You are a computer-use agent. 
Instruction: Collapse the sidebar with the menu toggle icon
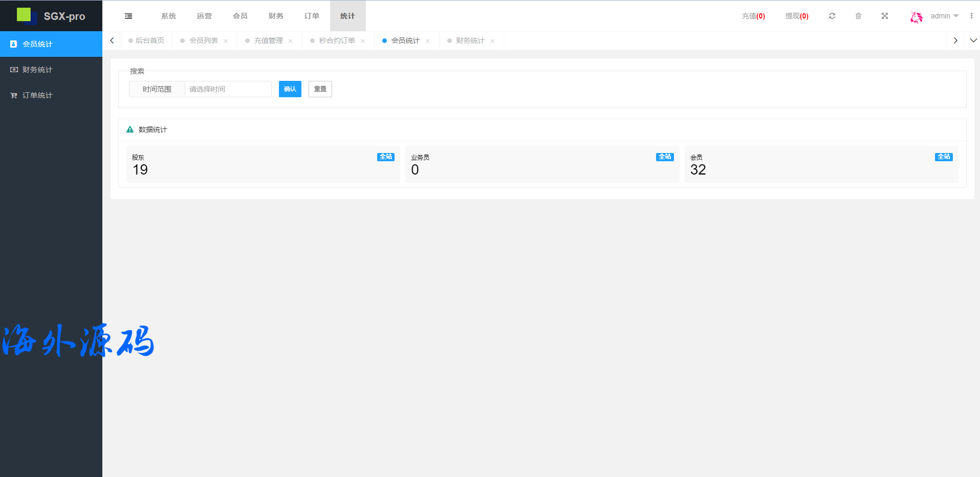click(128, 16)
